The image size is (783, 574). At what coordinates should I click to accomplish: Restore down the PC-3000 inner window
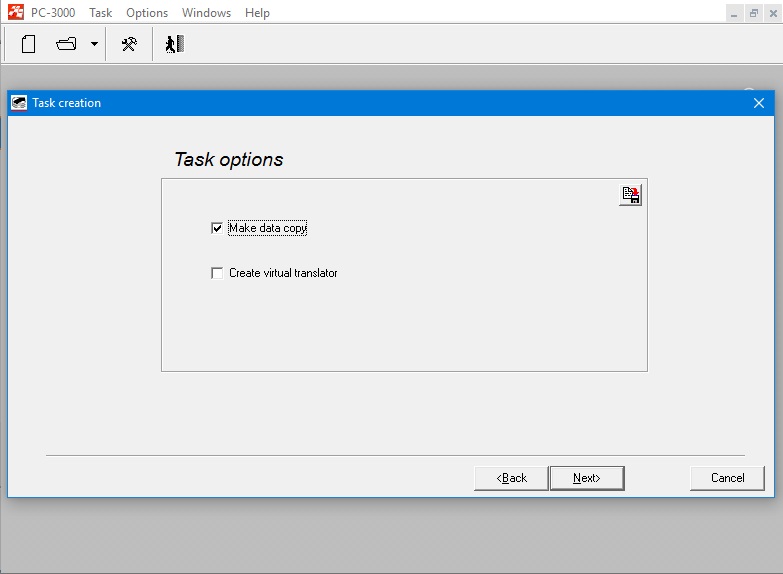pyautogui.click(x=753, y=13)
